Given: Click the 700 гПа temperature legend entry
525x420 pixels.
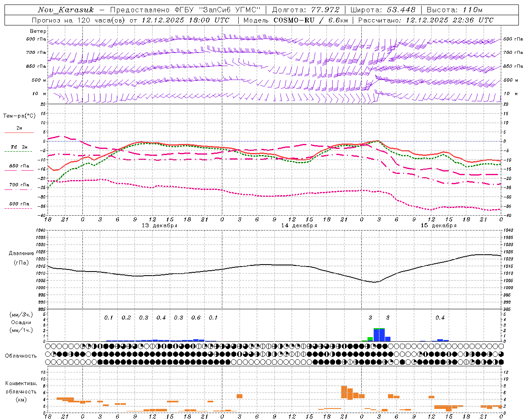Looking at the screenshot, I should [19, 185].
